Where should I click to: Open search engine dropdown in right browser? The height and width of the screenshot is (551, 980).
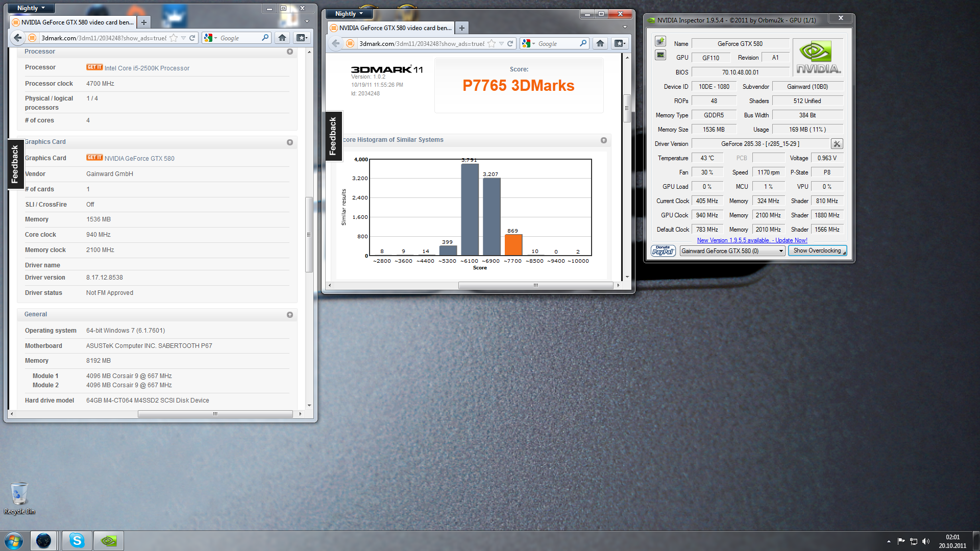point(528,44)
